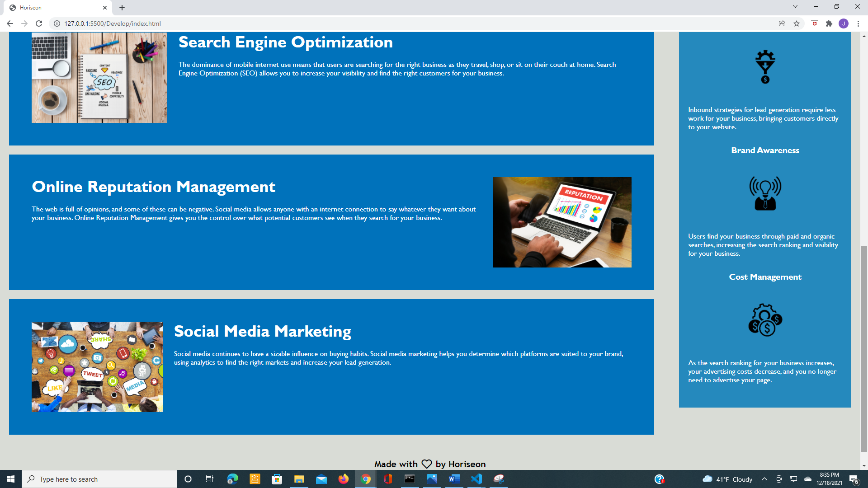Viewport: 868px width, 488px height.
Task: Go back to the previous page
Action: (10, 23)
